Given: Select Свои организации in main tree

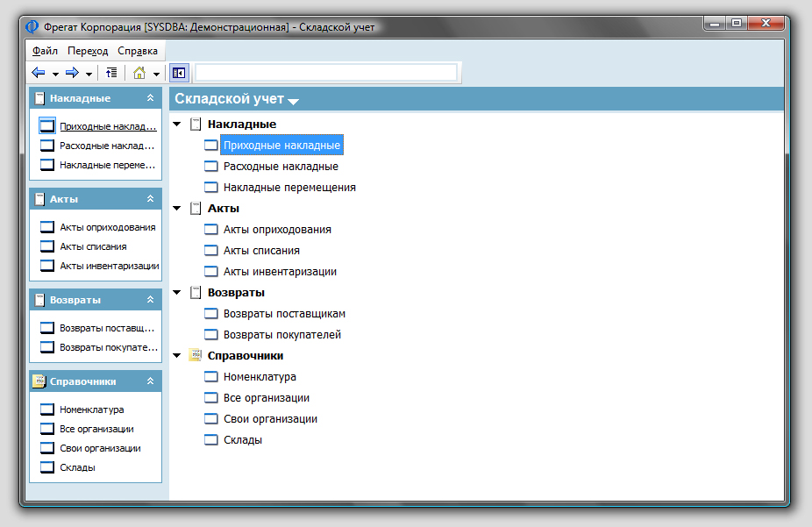Looking at the screenshot, I should [270, 419].
